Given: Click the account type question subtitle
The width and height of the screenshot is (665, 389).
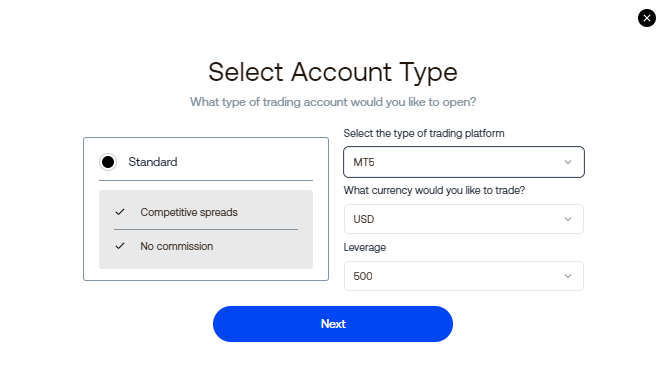Looking at the screenshot, I should (332, 102).
